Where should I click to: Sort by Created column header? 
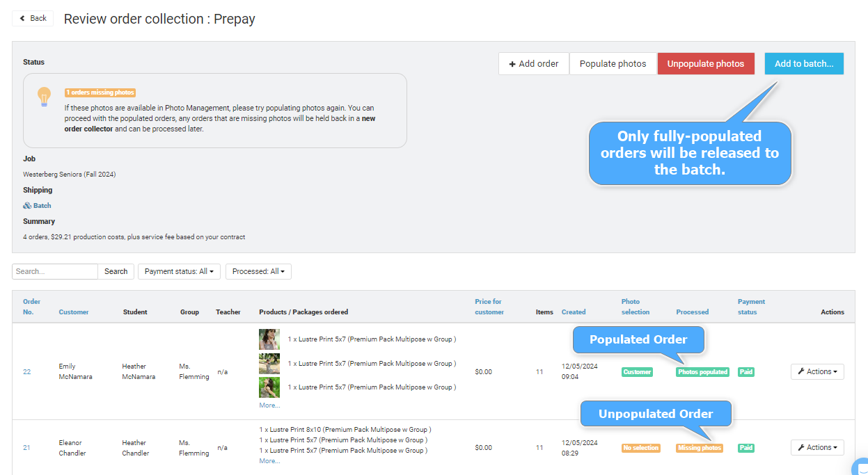(574, 312)
